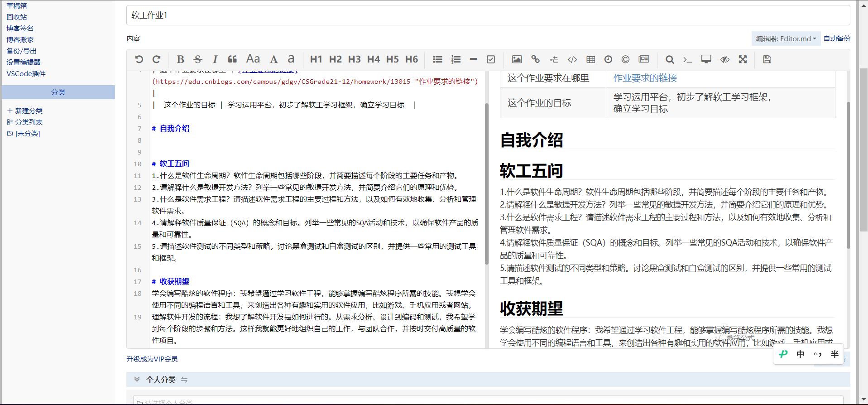Toggle the IME 中 Chinese/English mode
The width and height of the screenshot is (868, 405).
pyautogui.click(x=801, y=354)
